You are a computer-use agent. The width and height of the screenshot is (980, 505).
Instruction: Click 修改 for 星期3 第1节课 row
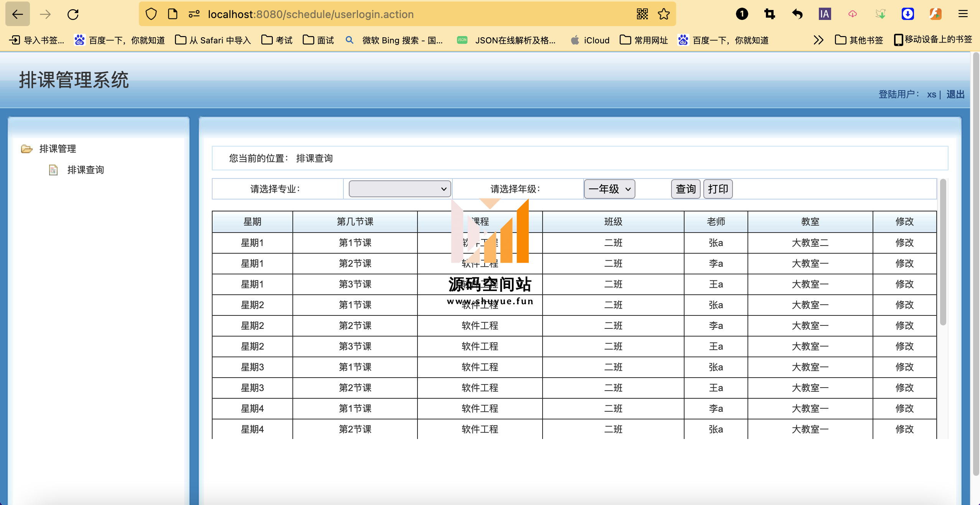coord(904,367)
